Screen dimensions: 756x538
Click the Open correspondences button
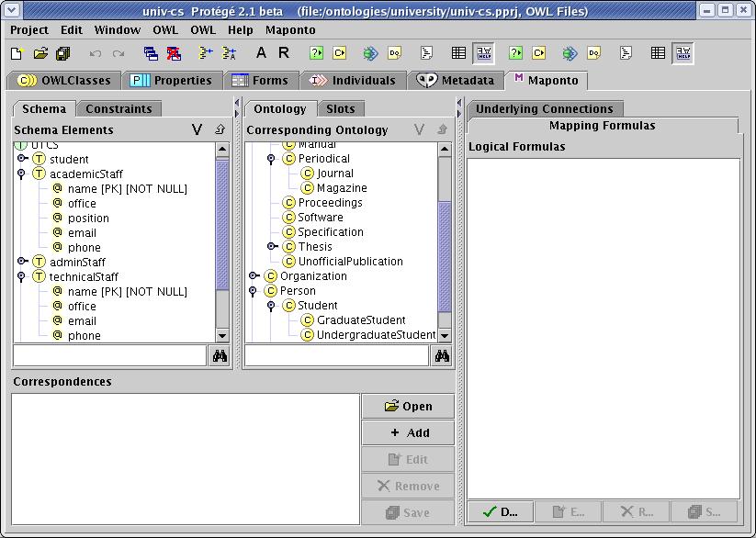pos(408,407)
